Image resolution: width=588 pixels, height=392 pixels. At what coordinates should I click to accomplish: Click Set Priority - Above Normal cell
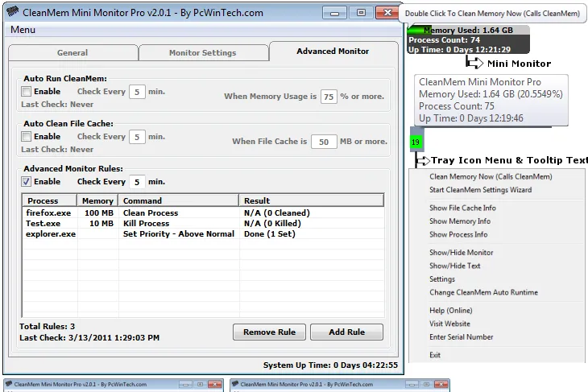[179, 234]
